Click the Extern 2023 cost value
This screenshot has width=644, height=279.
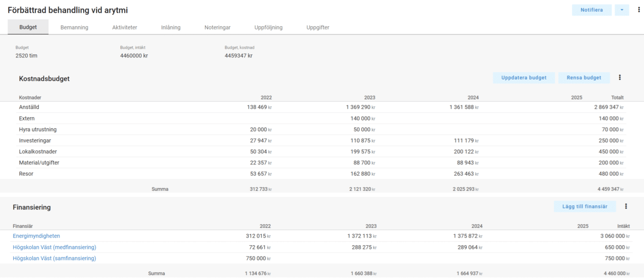pos(358,118)
